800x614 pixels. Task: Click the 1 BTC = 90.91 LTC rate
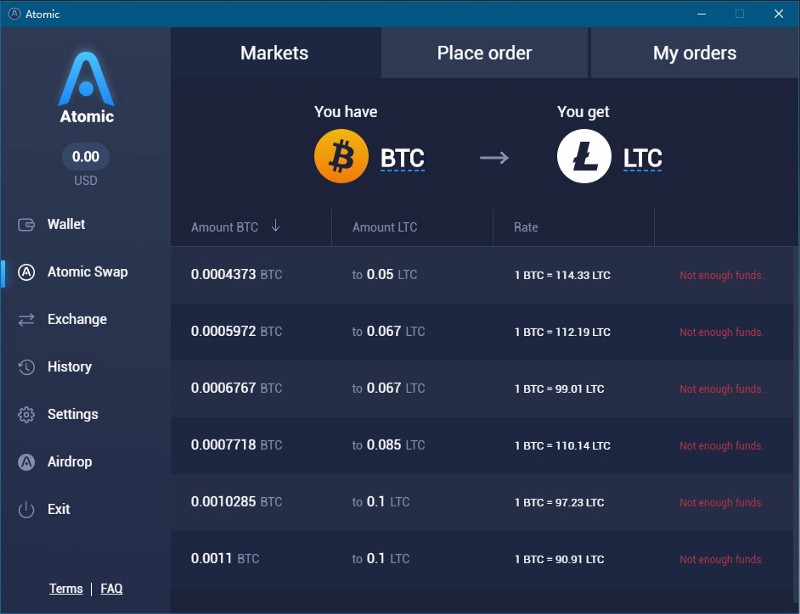559,559
